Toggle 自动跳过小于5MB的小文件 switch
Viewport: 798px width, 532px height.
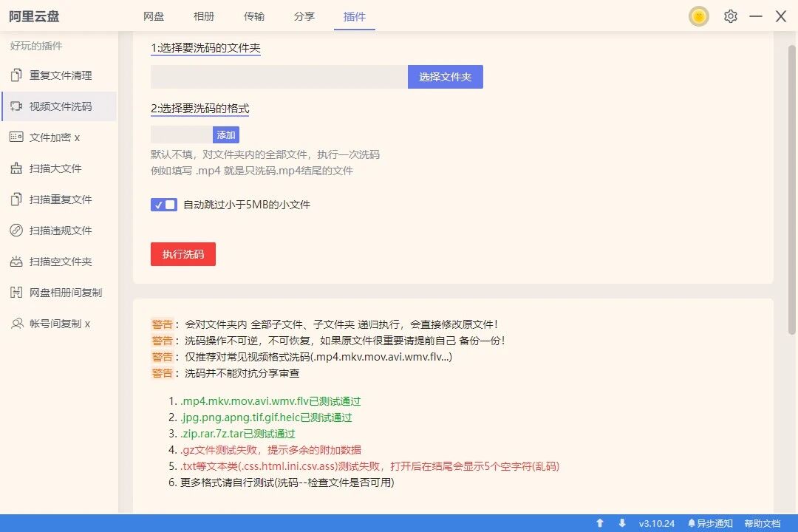tap(164, 205)
